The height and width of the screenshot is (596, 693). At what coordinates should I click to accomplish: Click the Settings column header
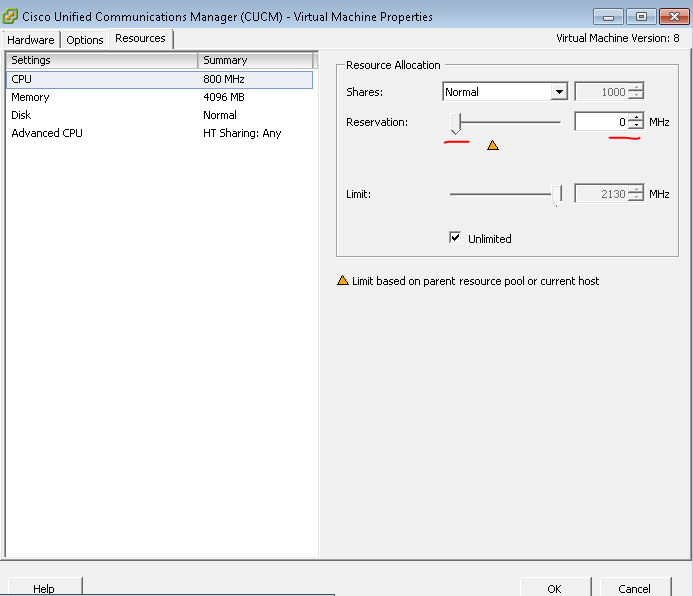pos(102,60)
